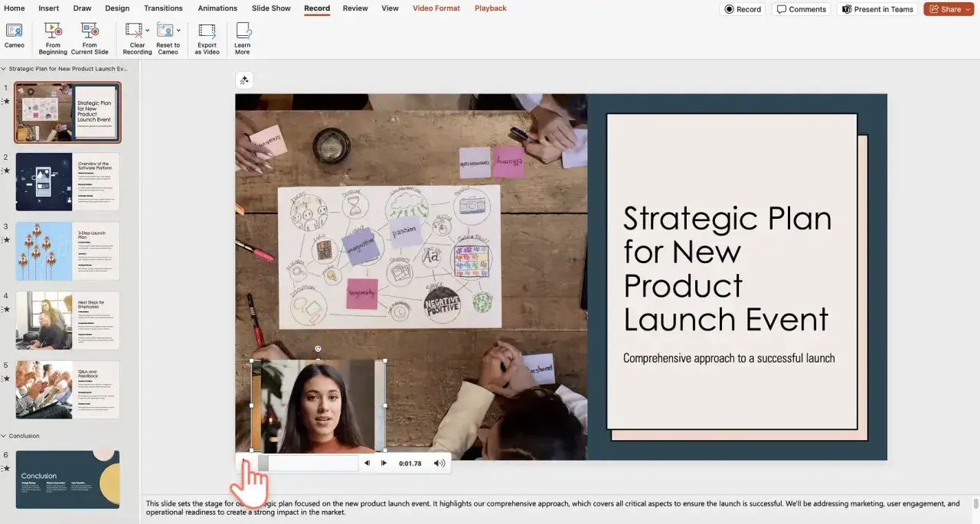Toggle the Record control in the title bar
The width and height of the screenshot is (980, 524).
[741, 9]
